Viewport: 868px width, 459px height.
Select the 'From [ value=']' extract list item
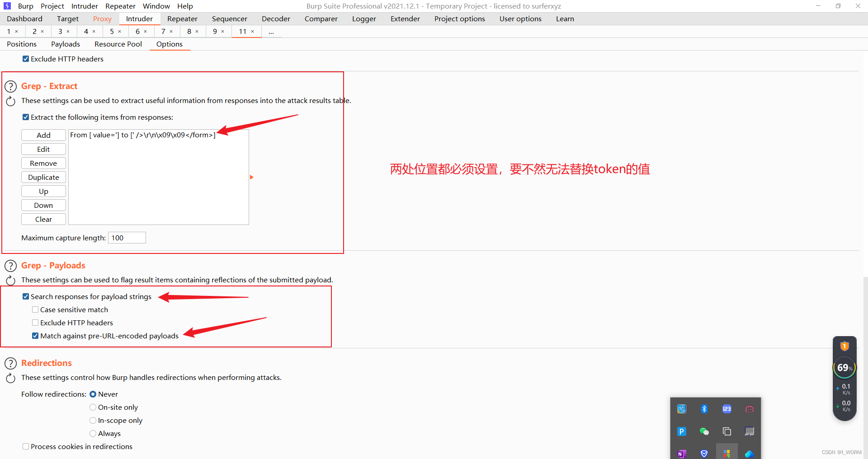tap(158, 135)
